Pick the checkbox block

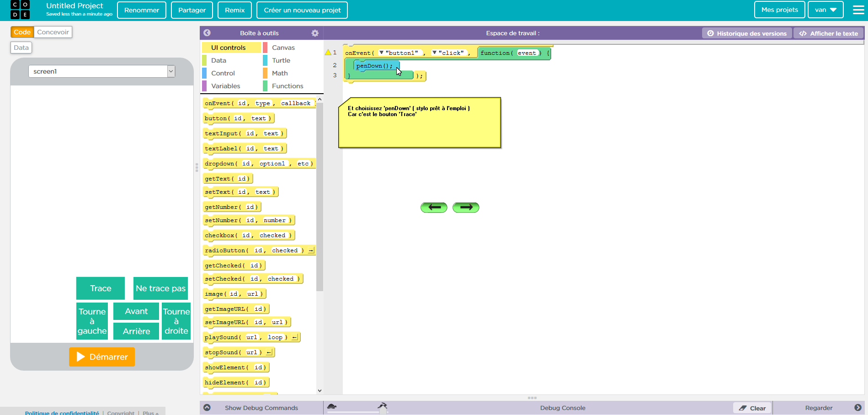pos(249,235)
